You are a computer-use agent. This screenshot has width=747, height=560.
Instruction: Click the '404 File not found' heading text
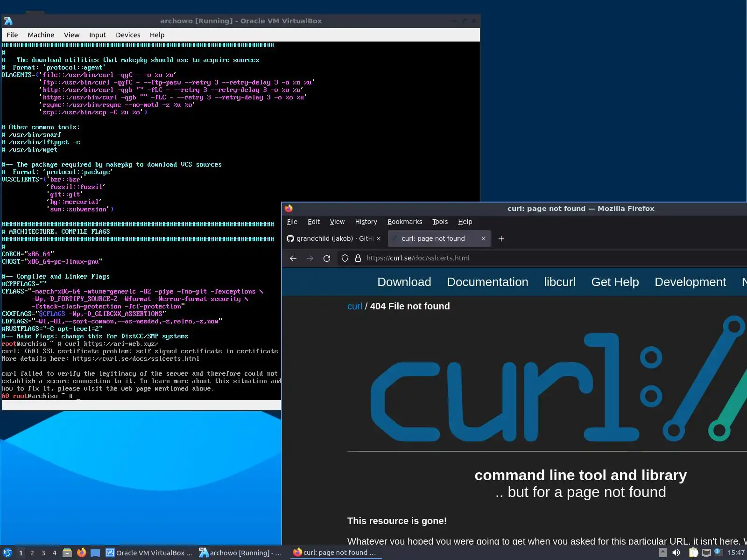[x=410, y=306]
